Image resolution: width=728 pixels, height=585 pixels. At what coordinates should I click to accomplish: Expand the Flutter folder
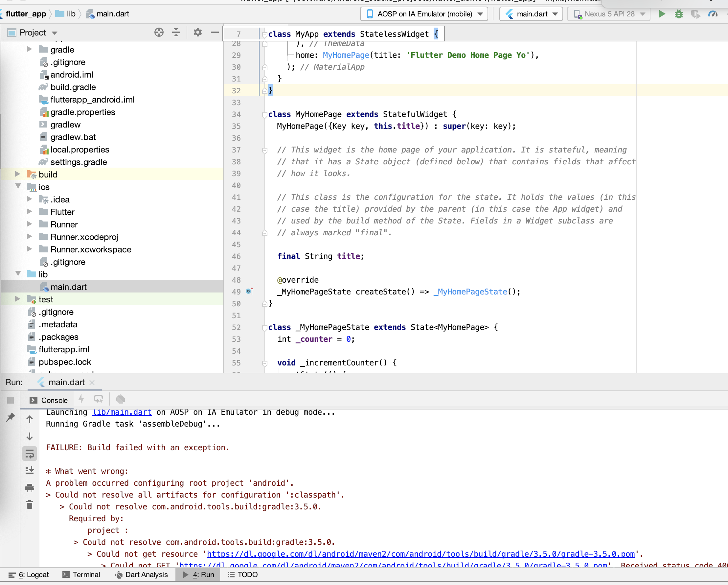coord(29,211)
